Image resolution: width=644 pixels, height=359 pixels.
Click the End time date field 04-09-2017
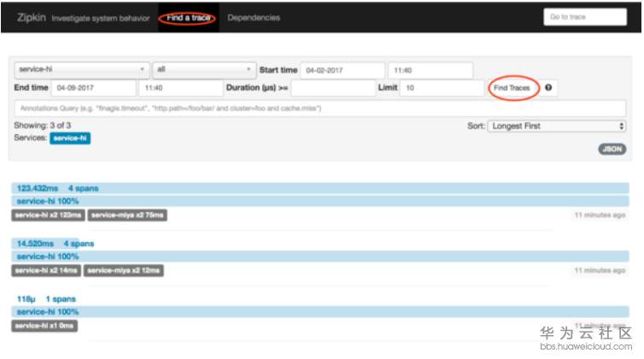pos(94,87)
